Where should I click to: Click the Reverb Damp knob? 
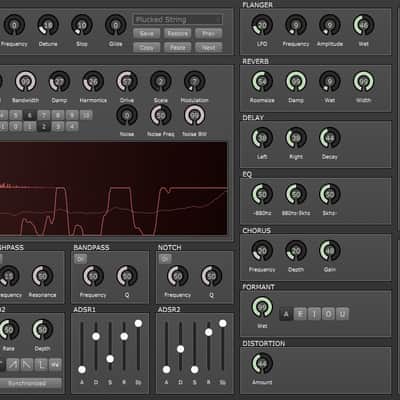point(296,81)
